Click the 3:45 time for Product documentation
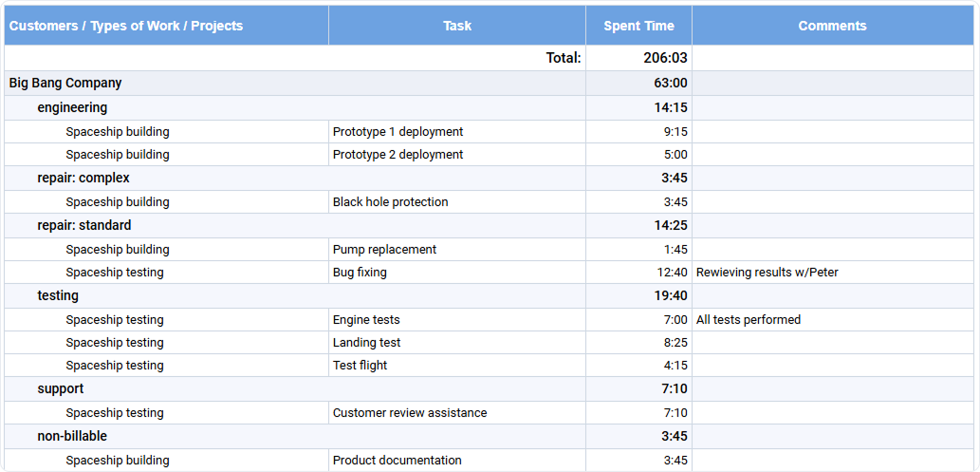Screen dimensions: 980x472 [675, 460]
